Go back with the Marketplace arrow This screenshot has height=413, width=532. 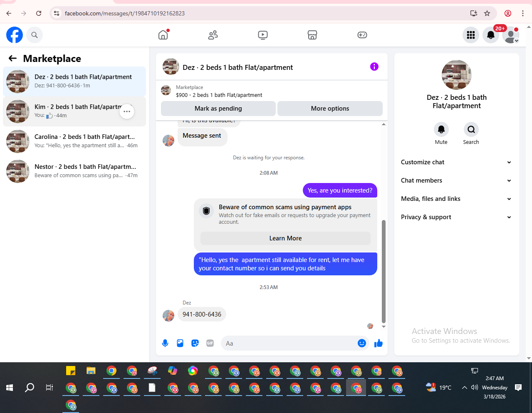(x=12, y=59)
